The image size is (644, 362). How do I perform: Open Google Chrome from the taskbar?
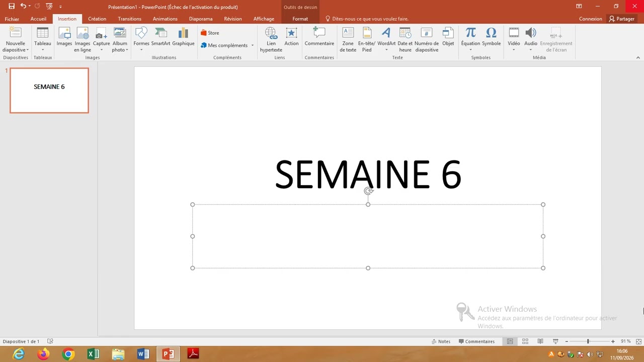68,354
